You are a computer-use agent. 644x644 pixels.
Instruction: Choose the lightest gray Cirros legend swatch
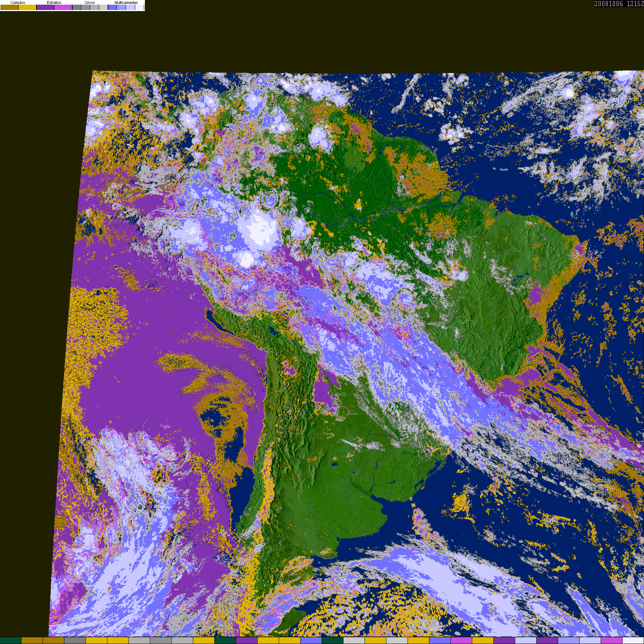103,8
